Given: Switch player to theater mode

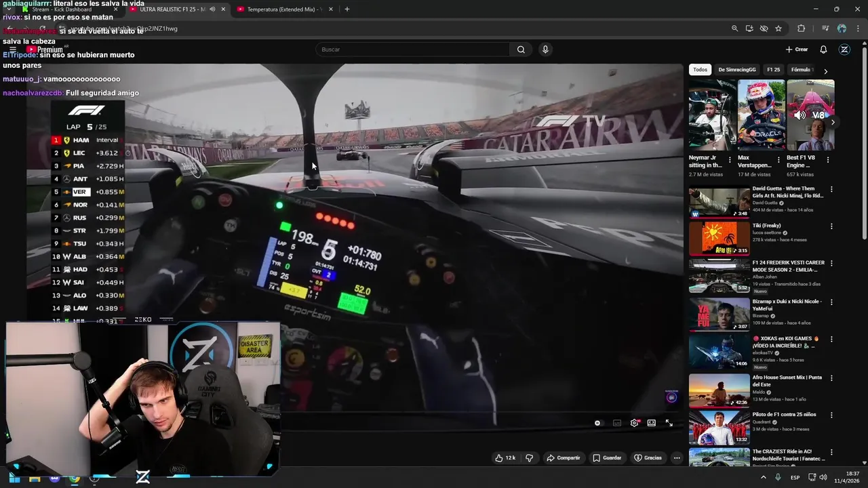Looking at the screenshot, I should 652,423.
